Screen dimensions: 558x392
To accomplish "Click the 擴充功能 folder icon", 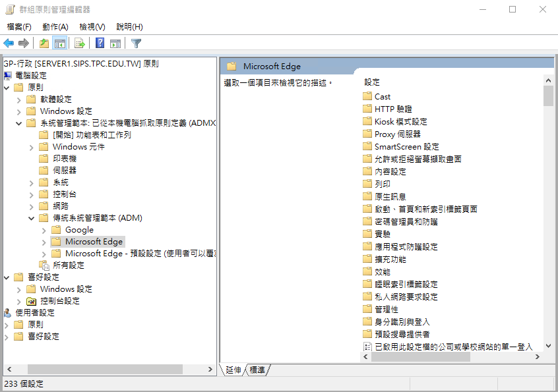I will pyautogui.click(x=367, y=259).
